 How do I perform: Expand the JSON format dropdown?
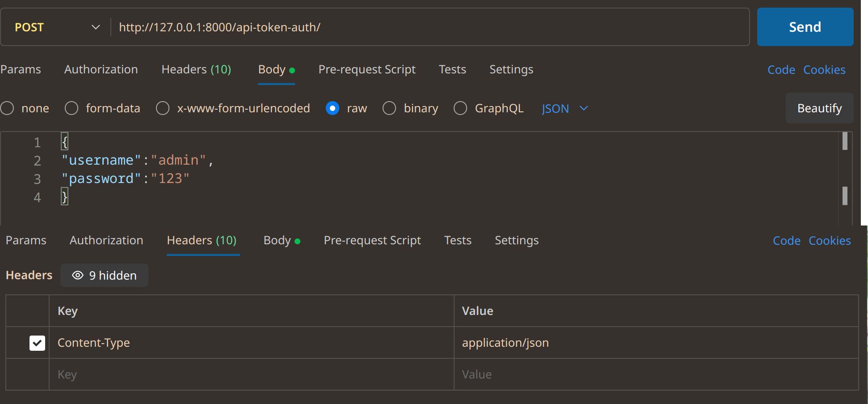(x=565, y=109)
